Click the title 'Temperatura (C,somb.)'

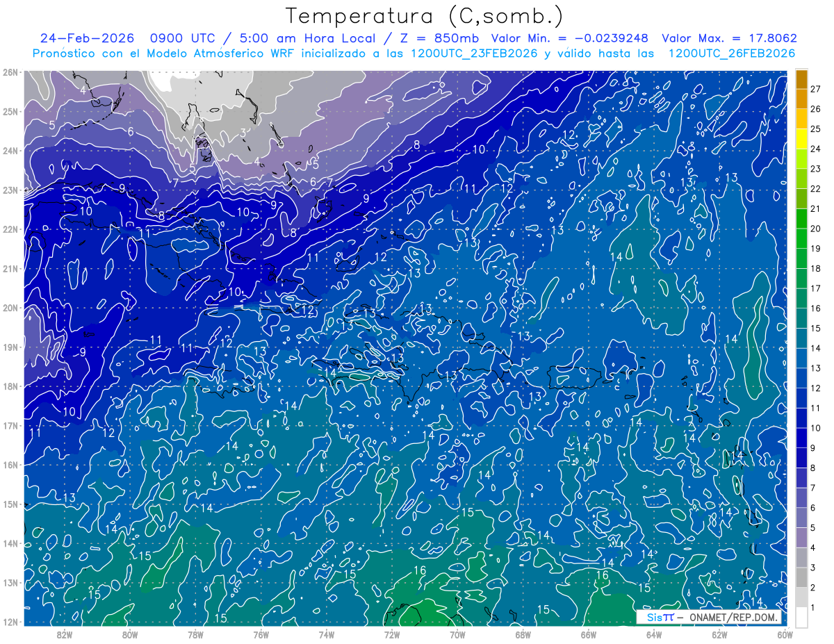[x=425, y=15]
